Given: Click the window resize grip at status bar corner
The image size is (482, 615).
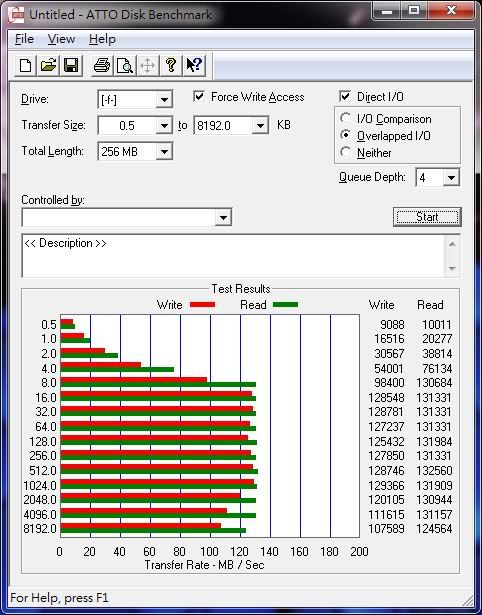Looking at the screenshot, I should coord(467,599).
